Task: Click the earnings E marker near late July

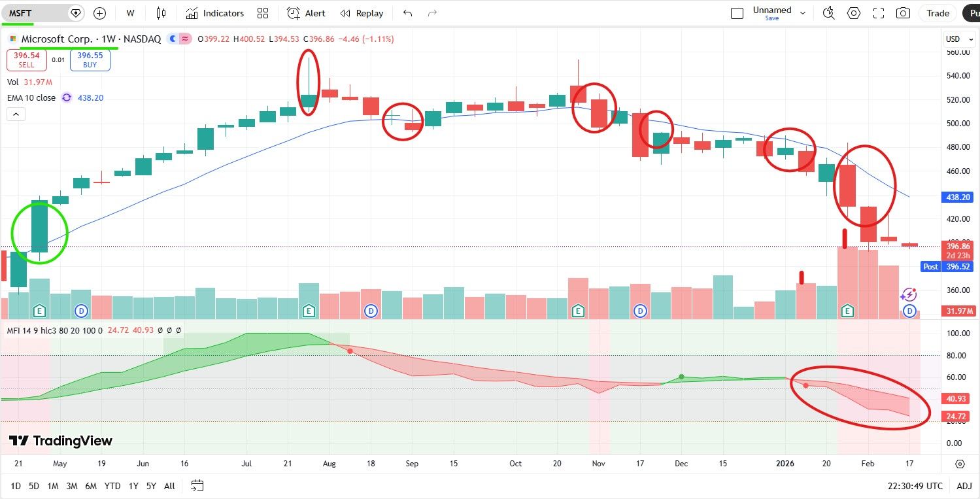Action: click(308, 311)
